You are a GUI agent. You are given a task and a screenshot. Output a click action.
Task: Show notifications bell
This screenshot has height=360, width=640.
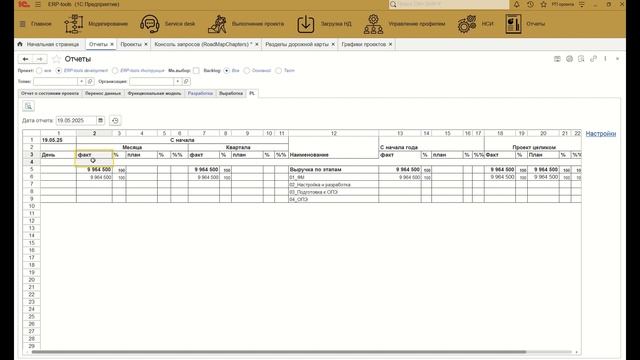point(517,4)
